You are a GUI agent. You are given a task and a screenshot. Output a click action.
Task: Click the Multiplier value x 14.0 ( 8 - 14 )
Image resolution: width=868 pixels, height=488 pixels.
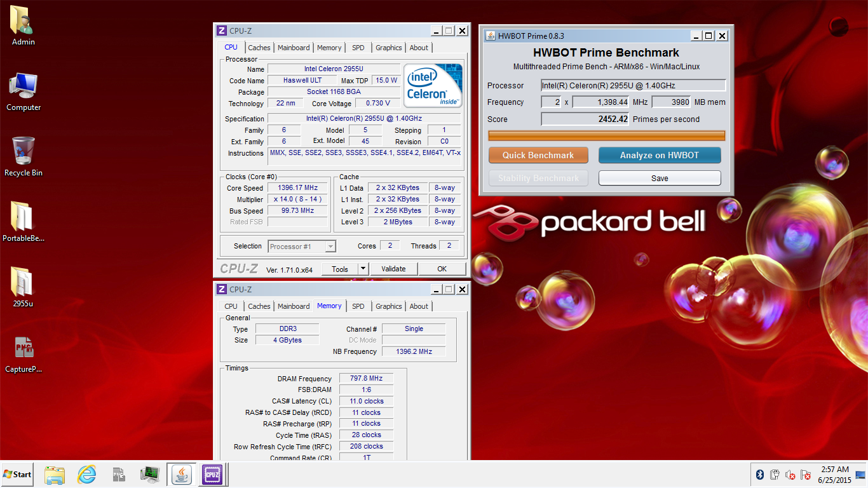tap(297, 200)
